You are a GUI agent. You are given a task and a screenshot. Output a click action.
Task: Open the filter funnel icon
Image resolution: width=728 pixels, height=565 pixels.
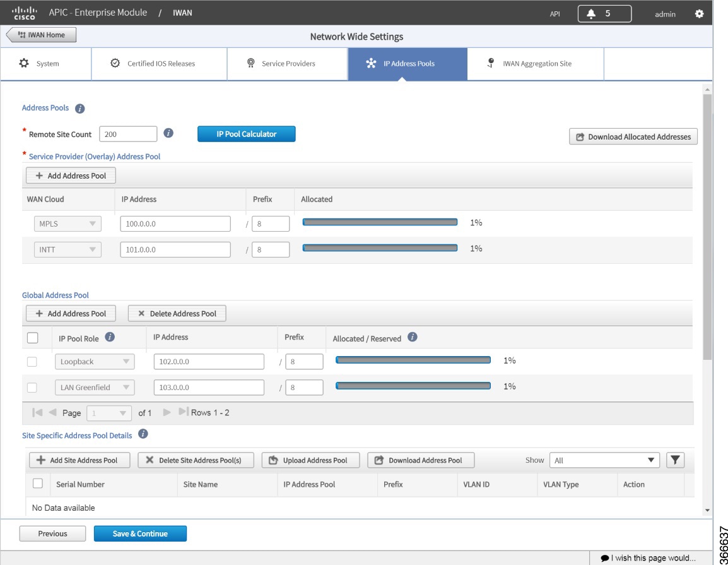pos(675,460)
